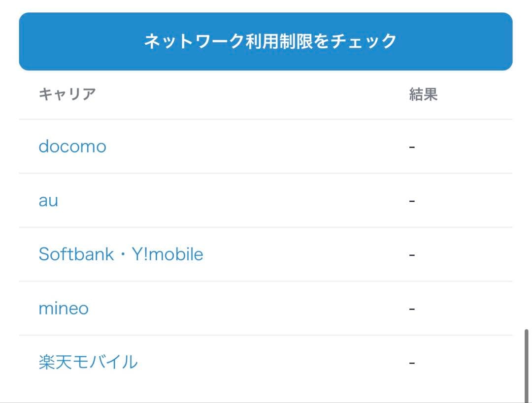Click the result dash next to docomo
Image resolution: width=532 pixels, height=403 pixels.
(412, 146)
